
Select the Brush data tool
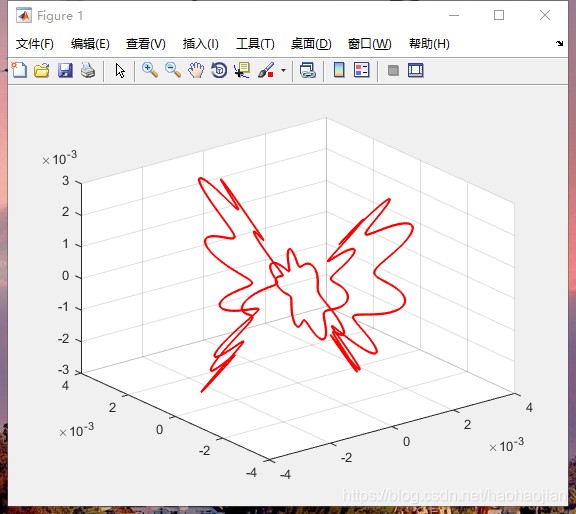(x=266, y=70)
